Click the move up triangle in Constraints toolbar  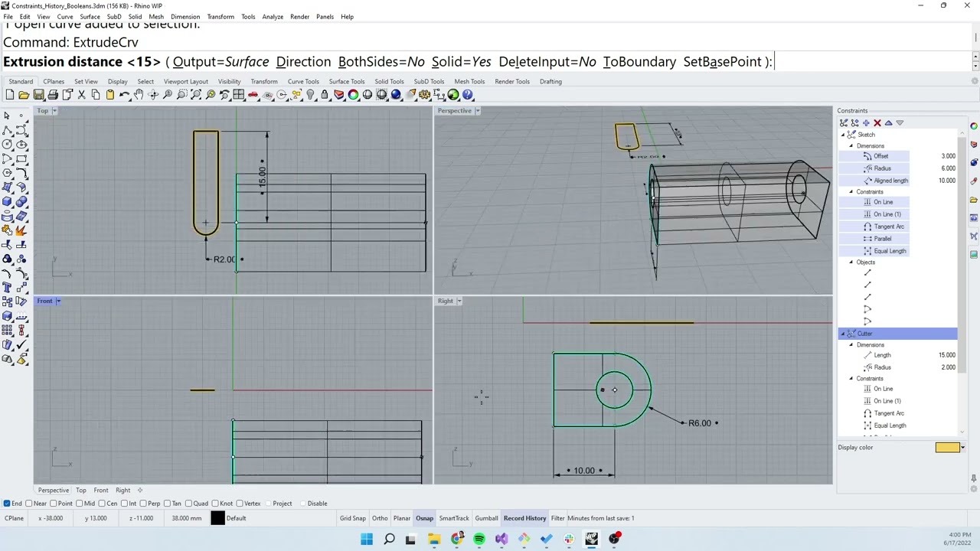(x=888, y=122)
